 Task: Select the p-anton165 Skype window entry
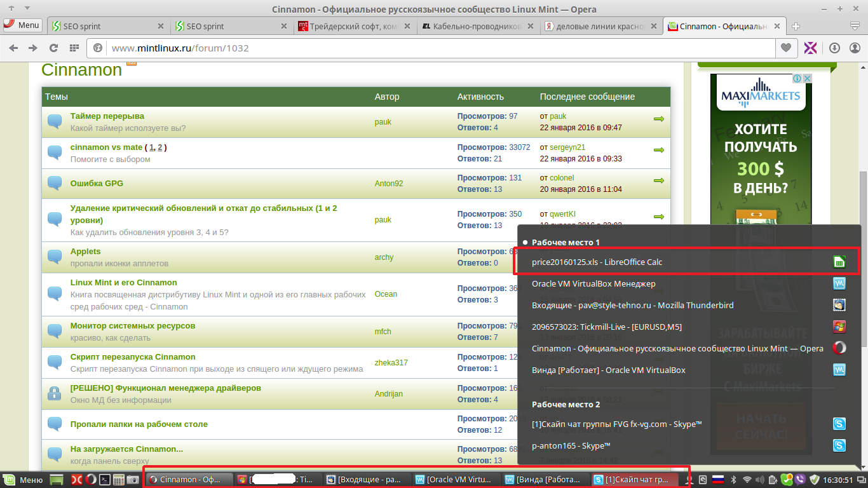571,445
